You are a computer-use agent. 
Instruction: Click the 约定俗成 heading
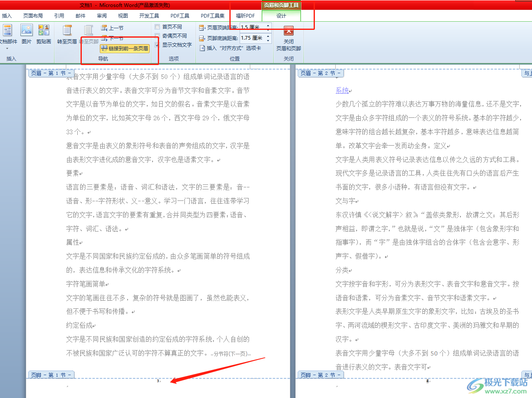79,325
